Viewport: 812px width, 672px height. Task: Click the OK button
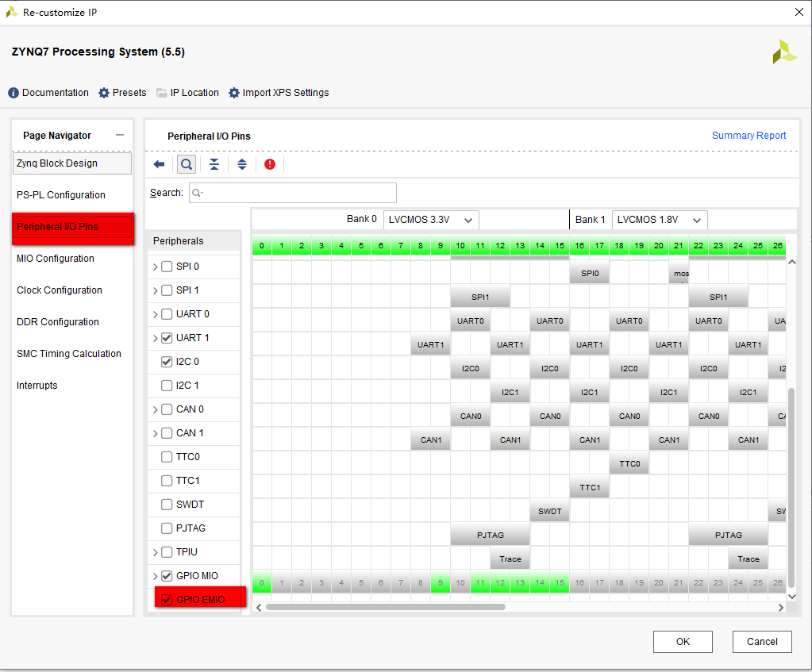[x=683, y=641]
